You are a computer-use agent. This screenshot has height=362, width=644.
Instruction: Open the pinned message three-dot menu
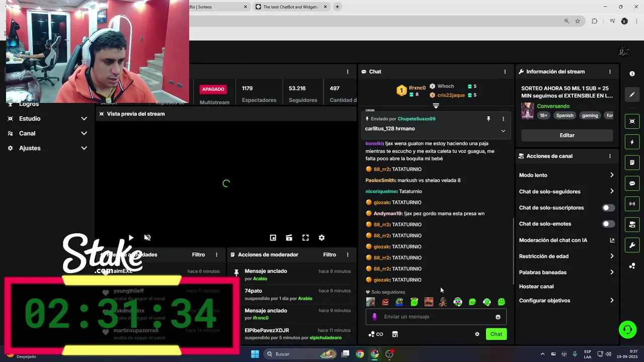point(503,119)
